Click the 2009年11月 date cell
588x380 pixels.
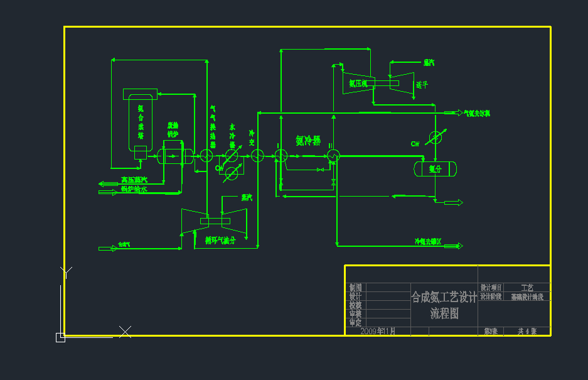[x=379, y=331]
